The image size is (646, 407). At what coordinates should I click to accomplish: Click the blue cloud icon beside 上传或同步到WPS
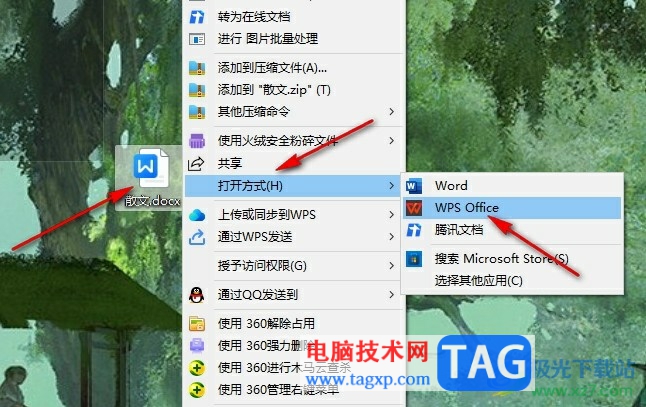tap(197, 215)
